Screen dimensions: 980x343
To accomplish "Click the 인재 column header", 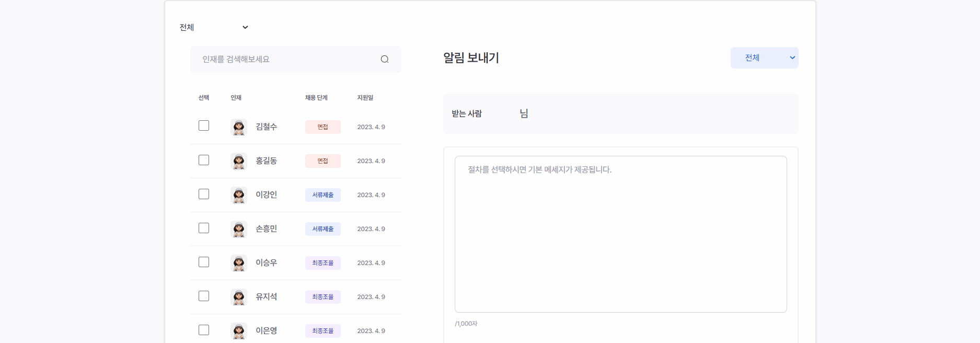I will pyautogui.click(x=236, y=98).
